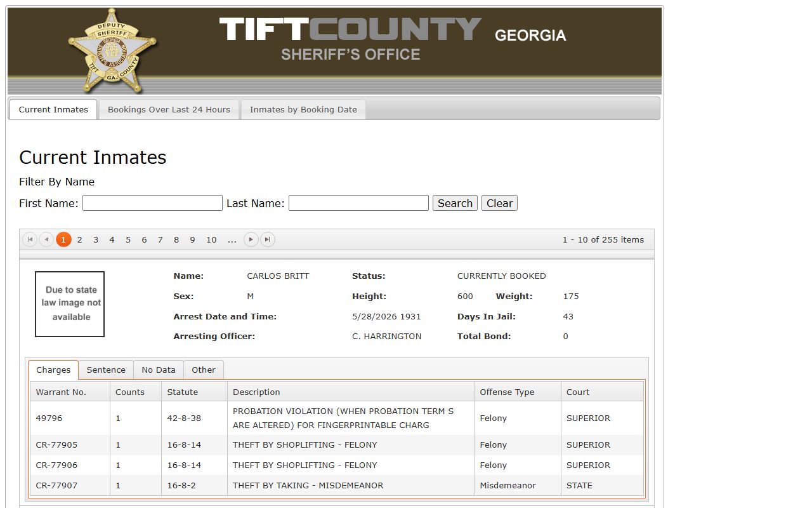This screenshot has height=508, width=812.
Task: Click statute 42-8-38 cell
Action: [194, 418]
